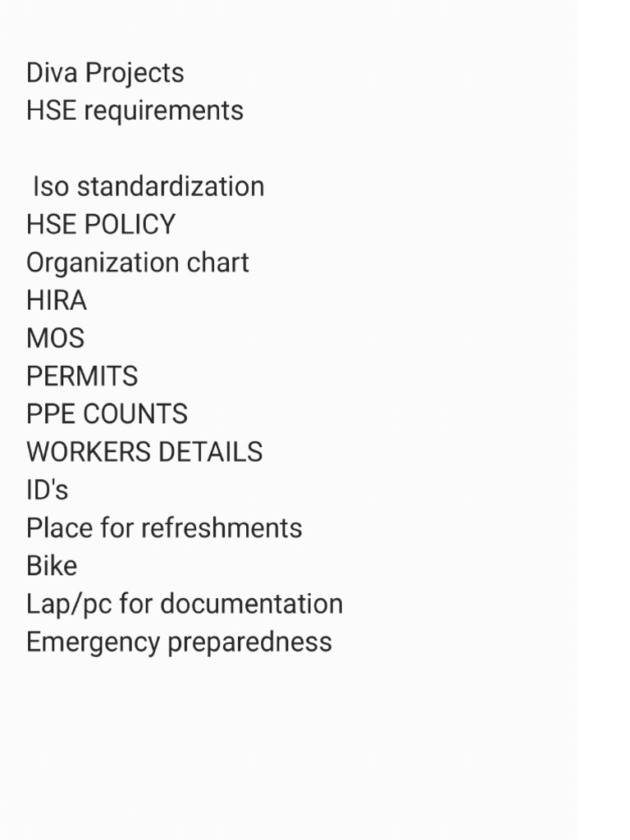The image size is (630, 840).
Task: Click the 'Lap/pc' text
Action: [x=68, y=604]
